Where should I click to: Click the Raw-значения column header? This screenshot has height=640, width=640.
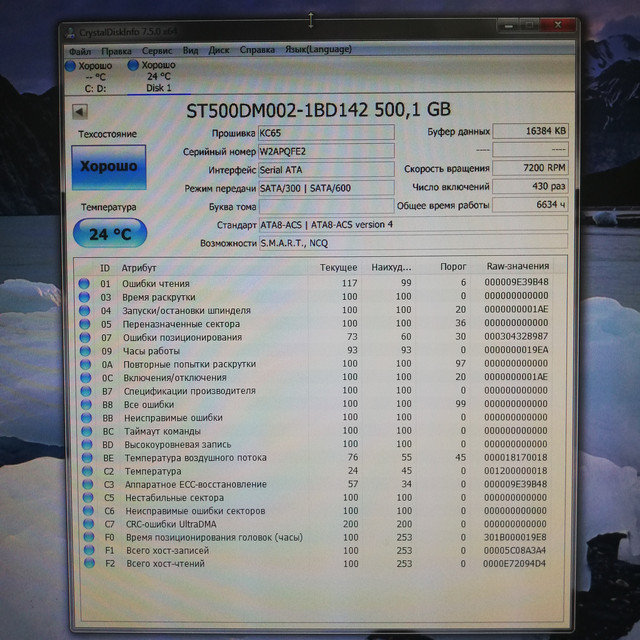[517, 267]
